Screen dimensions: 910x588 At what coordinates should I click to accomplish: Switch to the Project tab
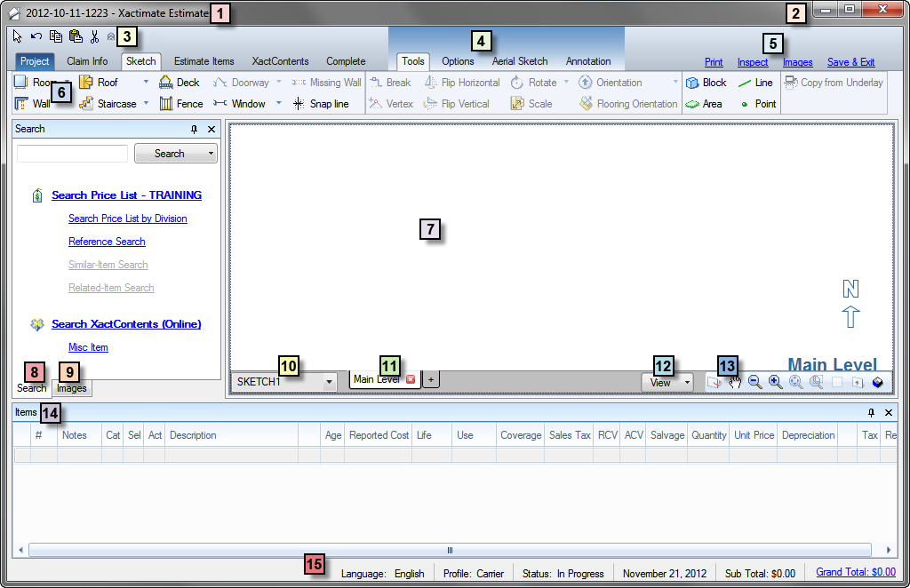(35, 61)
